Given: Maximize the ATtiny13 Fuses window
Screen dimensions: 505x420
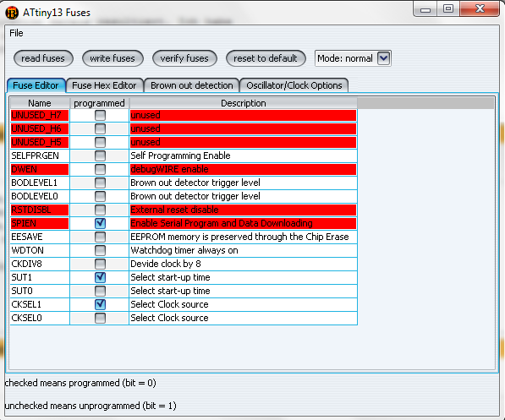Looking at the screenshot, I should (x=448, y=9).
